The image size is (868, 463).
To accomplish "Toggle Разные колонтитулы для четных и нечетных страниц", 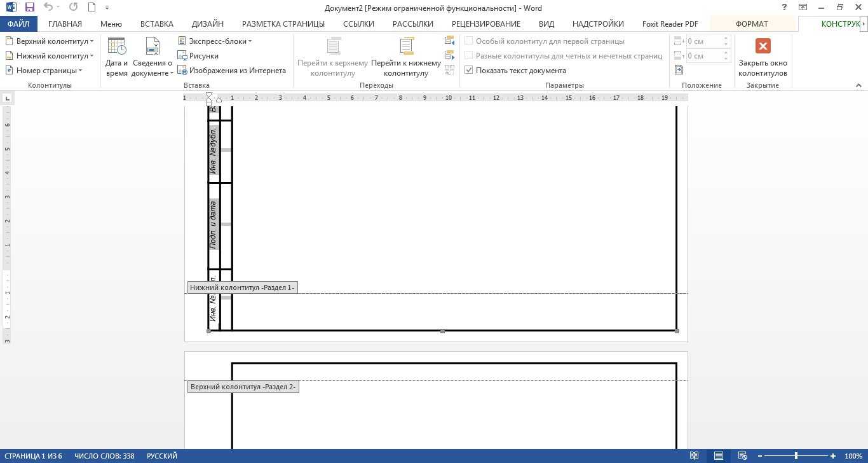I will [564, 56].
